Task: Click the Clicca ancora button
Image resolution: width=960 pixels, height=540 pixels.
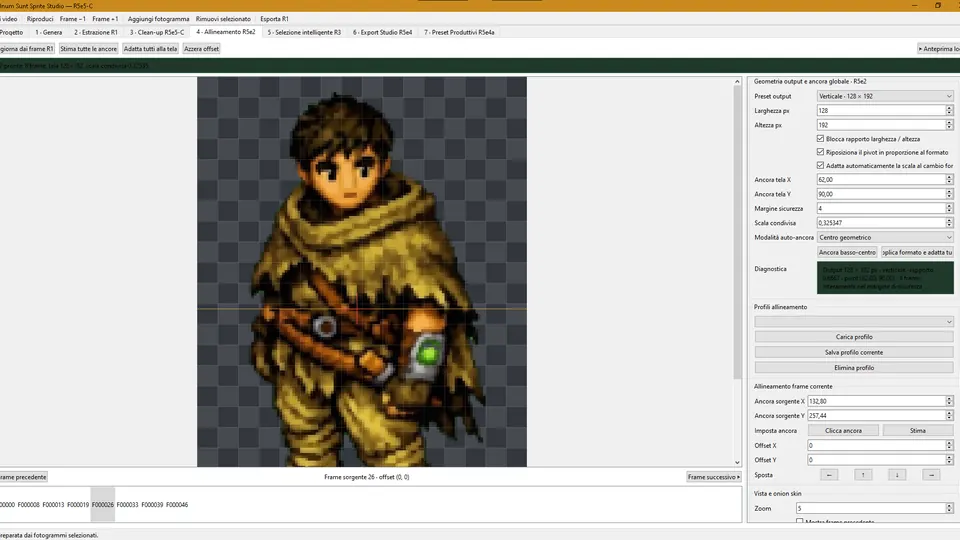Action: tap(843, 430)
